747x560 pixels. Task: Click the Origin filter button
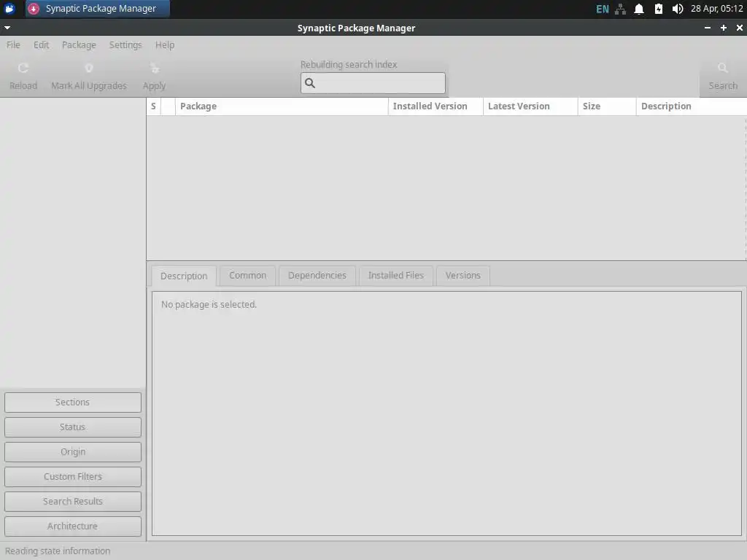coord(73,452)
